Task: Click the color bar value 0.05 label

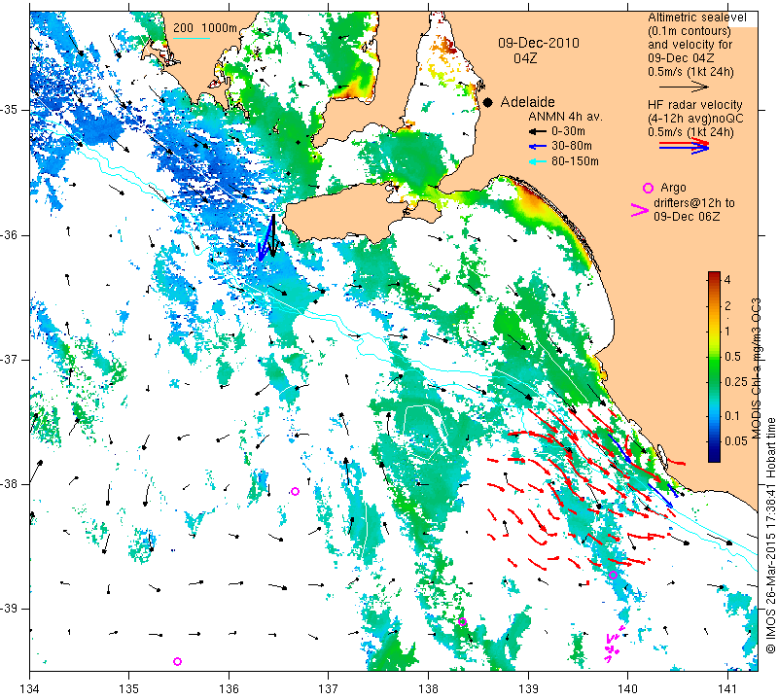Action: [x=736, y=441]
